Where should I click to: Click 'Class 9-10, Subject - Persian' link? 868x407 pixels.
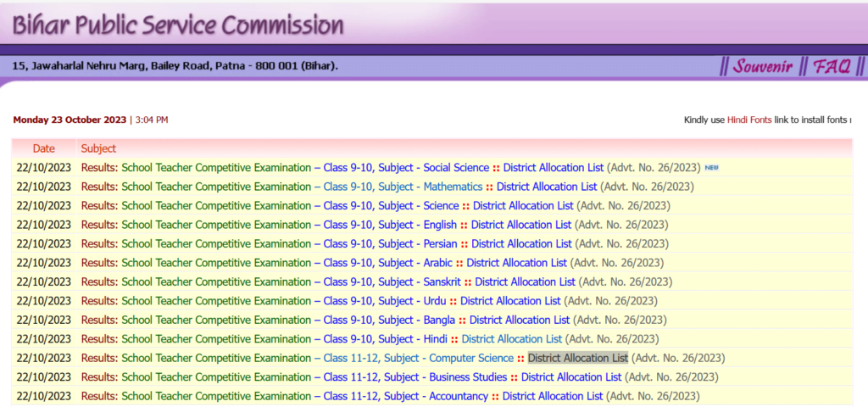[390, 243]
